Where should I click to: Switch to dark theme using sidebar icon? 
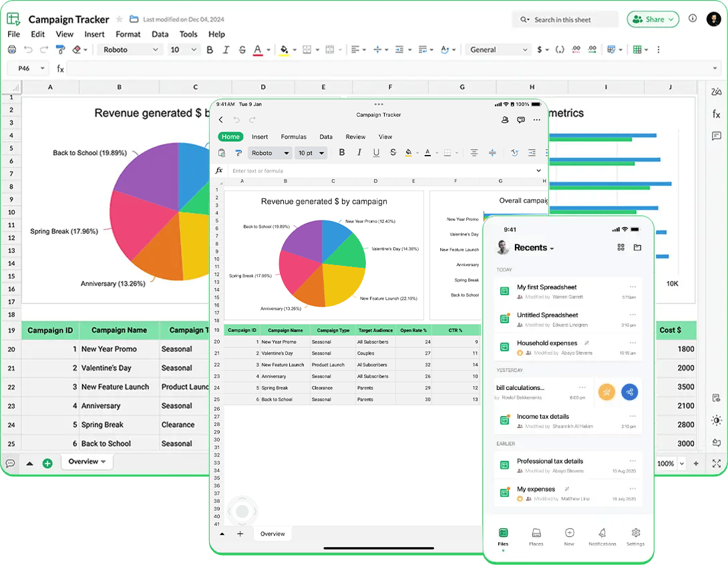(716, 421)
